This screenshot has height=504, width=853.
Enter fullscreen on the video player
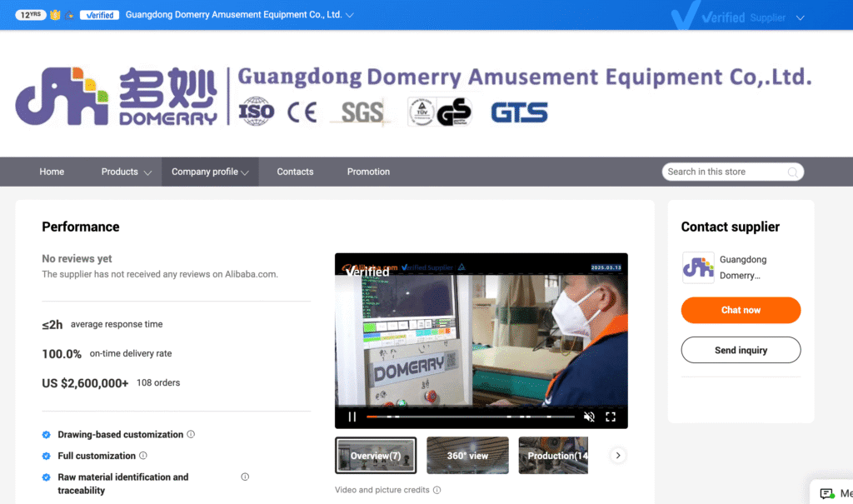coord(611,416)
